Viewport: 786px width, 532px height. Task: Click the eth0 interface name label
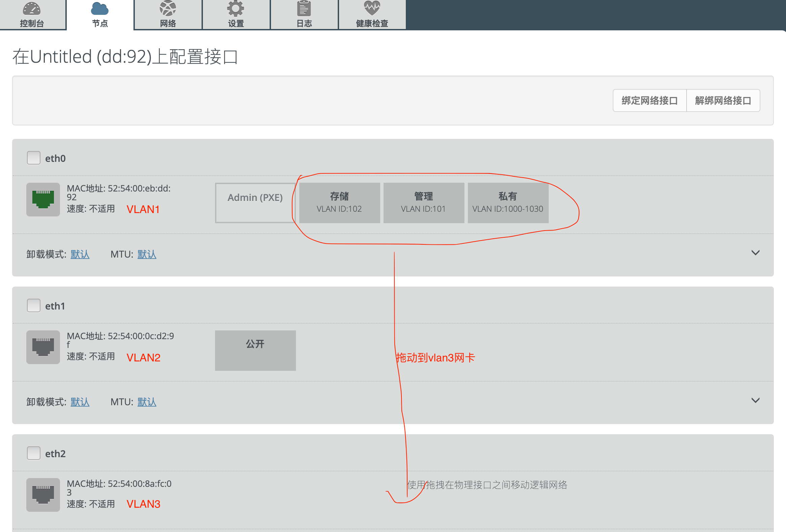point(56,158)
